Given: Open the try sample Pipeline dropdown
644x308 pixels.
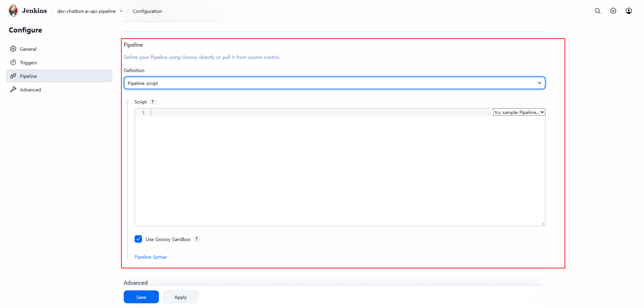Looking at the screenshot, I should (x=519, y=112).
